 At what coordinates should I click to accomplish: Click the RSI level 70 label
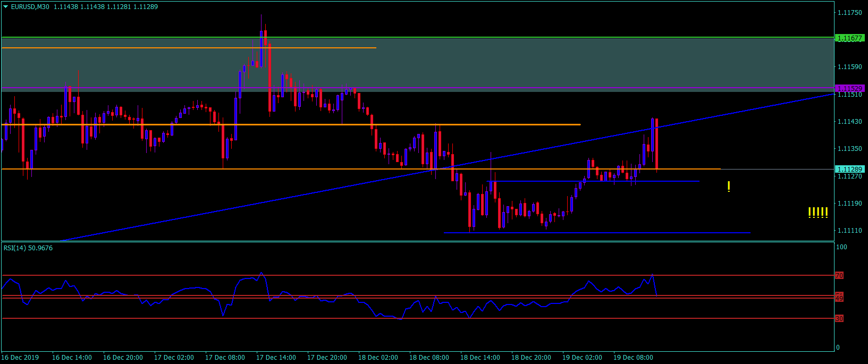pos(839,276)
